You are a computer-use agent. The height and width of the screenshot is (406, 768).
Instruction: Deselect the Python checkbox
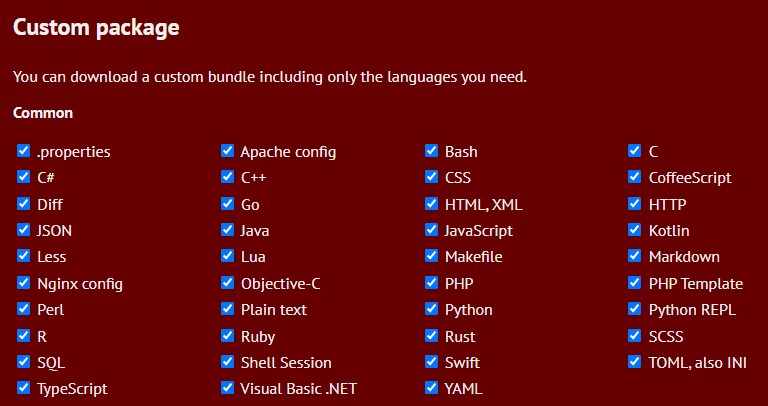click(431, 309)
